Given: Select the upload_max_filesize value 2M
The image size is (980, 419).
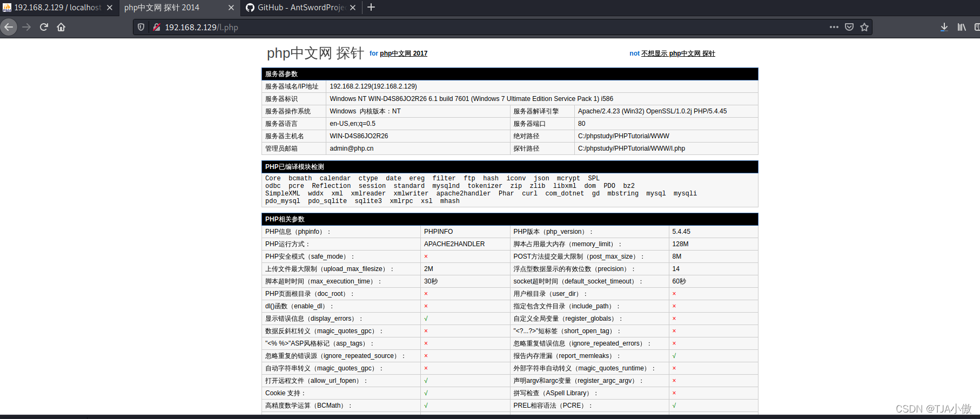Looking at the screenshot, I should point(428,269).
